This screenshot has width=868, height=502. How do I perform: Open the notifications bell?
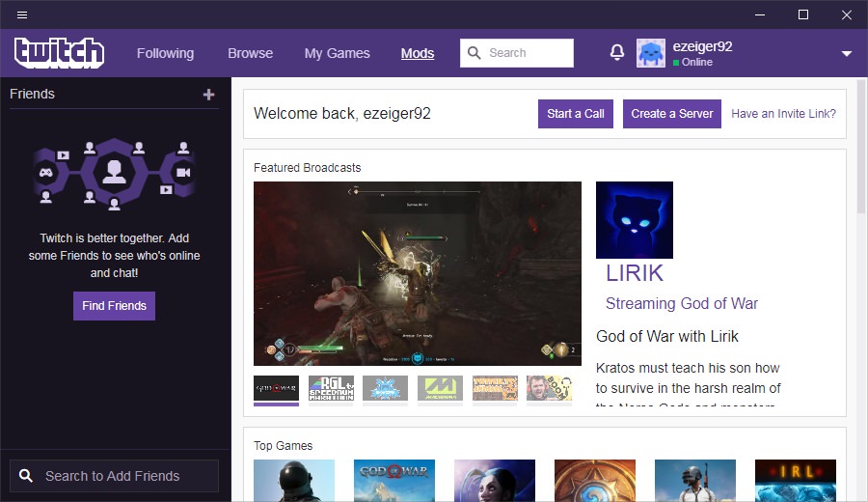tap(617, 53)
